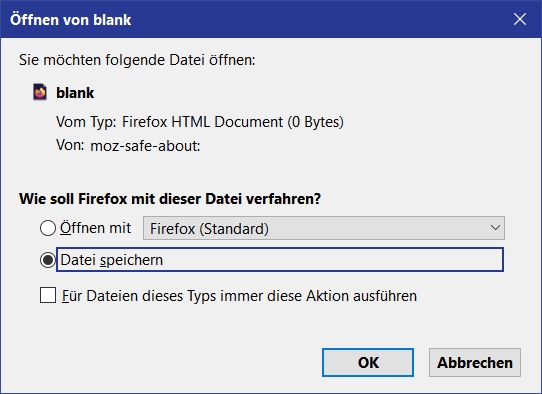Click the moz-safe-about: source text
Image resolution: width=542 pixels, height=394 pixels.
(145, 146)
